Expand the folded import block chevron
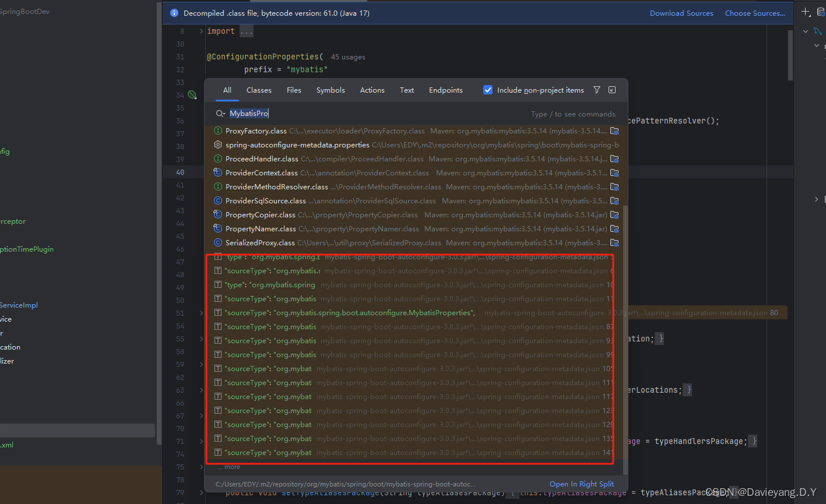This screenshot has height=504, width=826. [202, 31]
